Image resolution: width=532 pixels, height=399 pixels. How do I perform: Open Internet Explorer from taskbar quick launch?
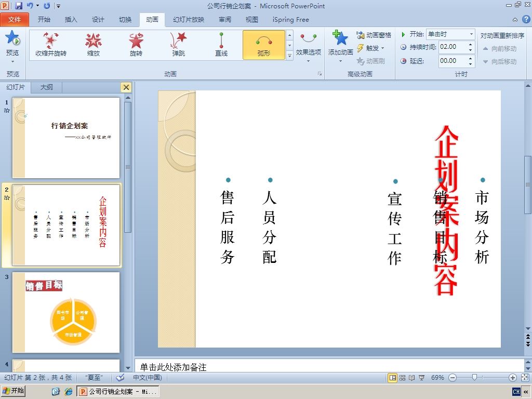click(x=69, y=392)
